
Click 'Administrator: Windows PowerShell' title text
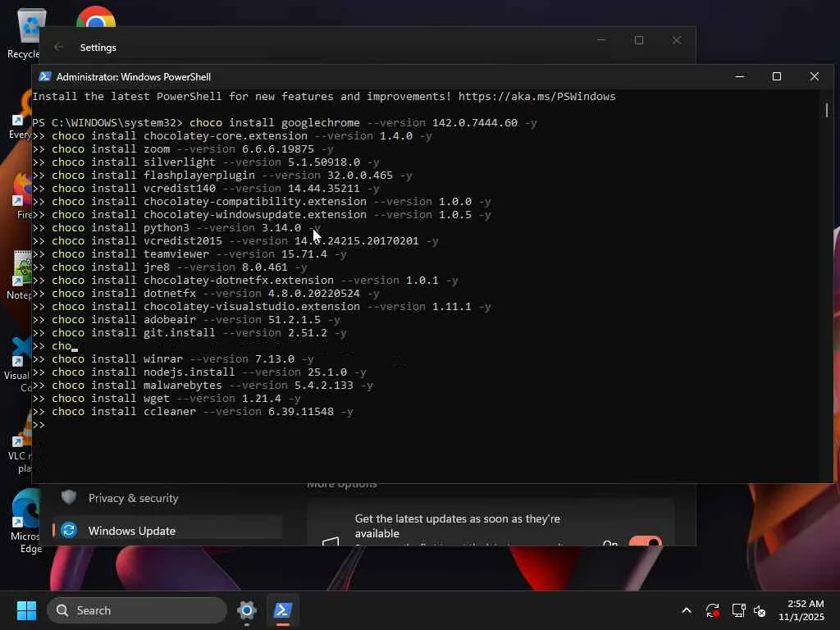tap(134, 76)
